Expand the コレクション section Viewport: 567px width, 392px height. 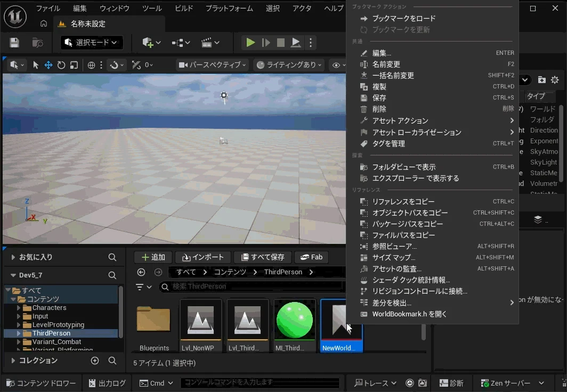click(13, 361)
